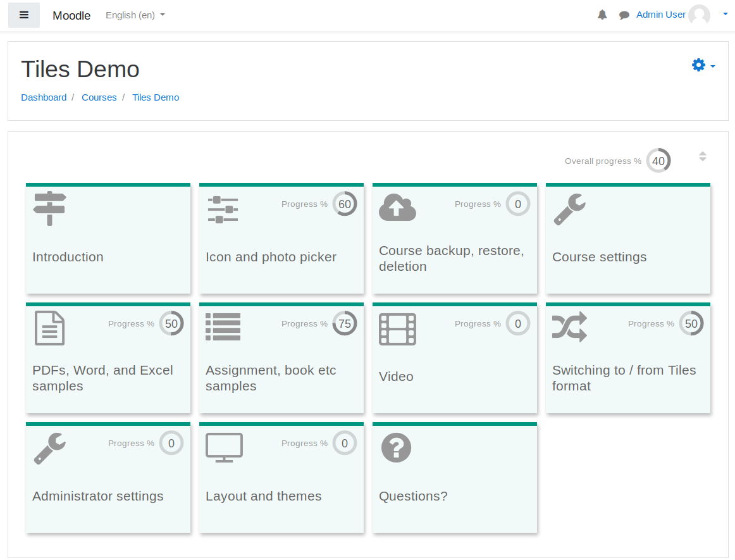Screen dimensions: 735x560
Task: Open messages speech bubble
Action: click(x=624, y=15)
